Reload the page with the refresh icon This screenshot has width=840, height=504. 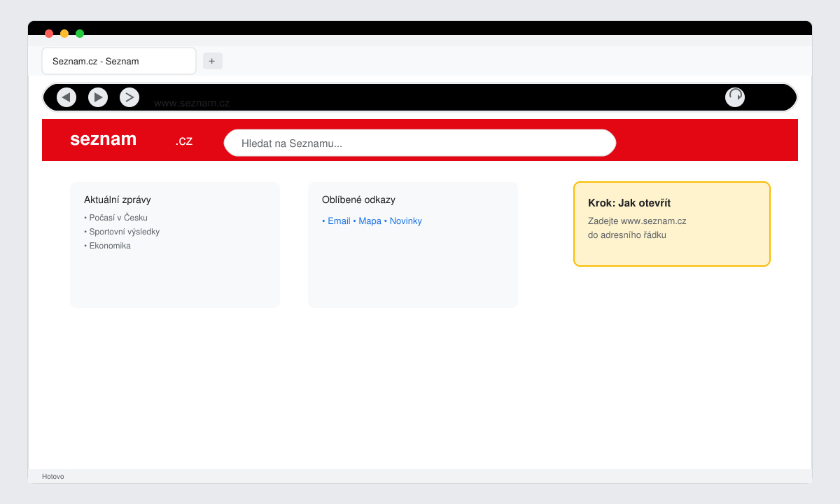[x=735, y=97]
